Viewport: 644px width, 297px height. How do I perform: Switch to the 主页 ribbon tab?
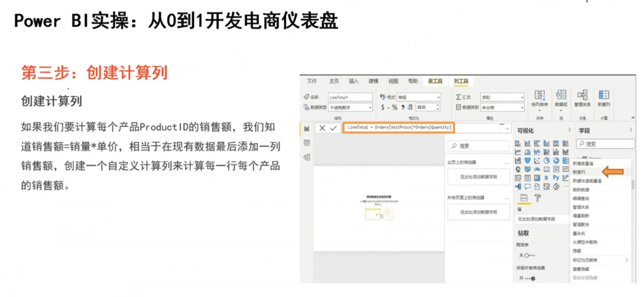[x=334, y=81]
